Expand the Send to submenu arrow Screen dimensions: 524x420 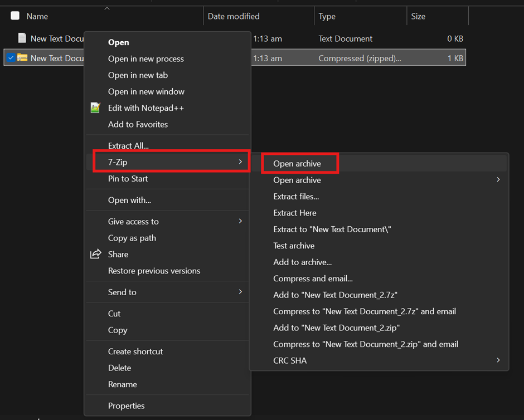coord(240,292)
